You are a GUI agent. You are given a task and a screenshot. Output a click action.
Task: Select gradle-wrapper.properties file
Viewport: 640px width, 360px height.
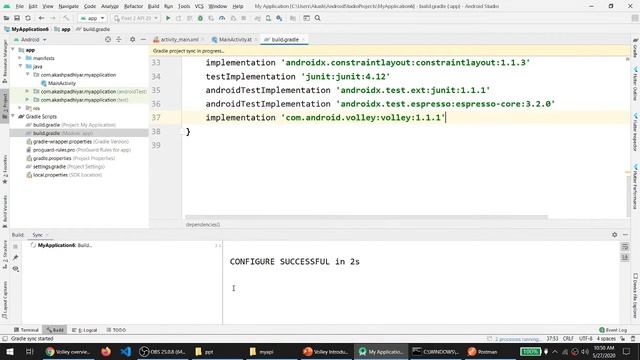click(x=78, y=142)
